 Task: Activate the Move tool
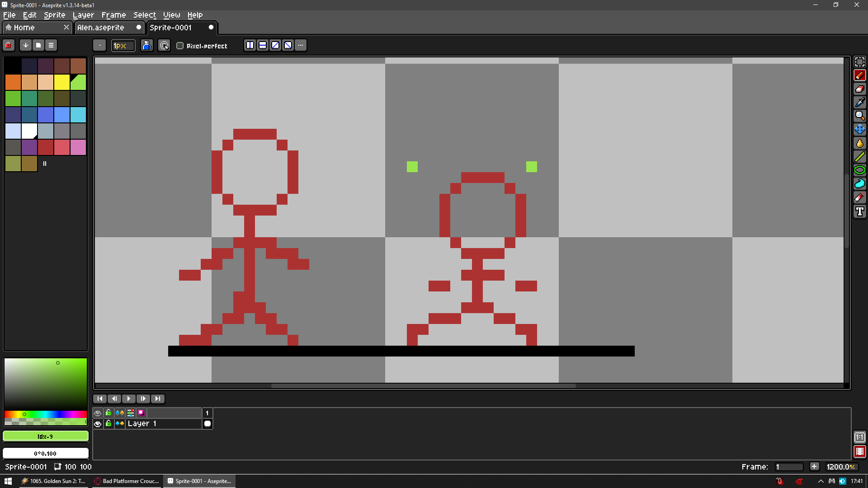[x=859, y=130]
